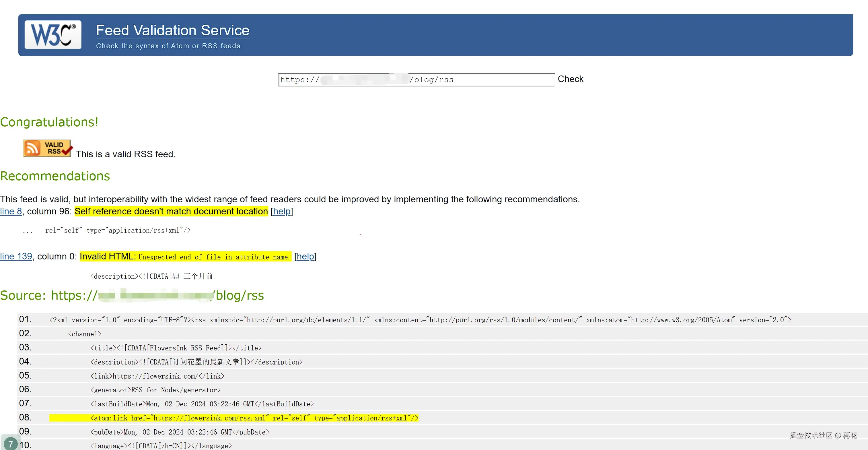Click the Source URL heading
This screenshot has width=868, height=450.
tap(132, 295)
